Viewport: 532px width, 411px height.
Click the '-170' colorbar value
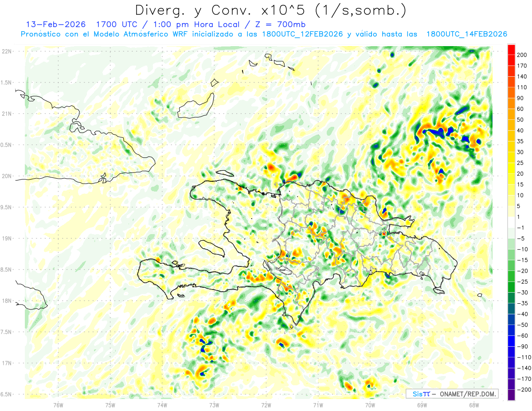[x=525, y=379]
